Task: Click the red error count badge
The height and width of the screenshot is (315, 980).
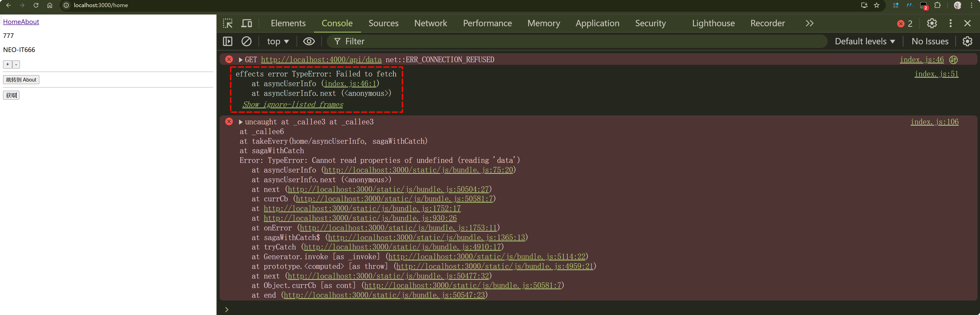Action: [x=905, y=23]
